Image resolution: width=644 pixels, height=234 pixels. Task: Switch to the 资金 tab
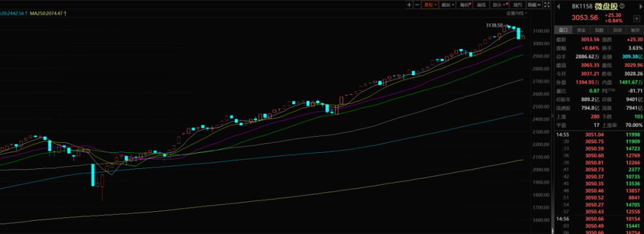pyautogui.click(x=581, y=30)
